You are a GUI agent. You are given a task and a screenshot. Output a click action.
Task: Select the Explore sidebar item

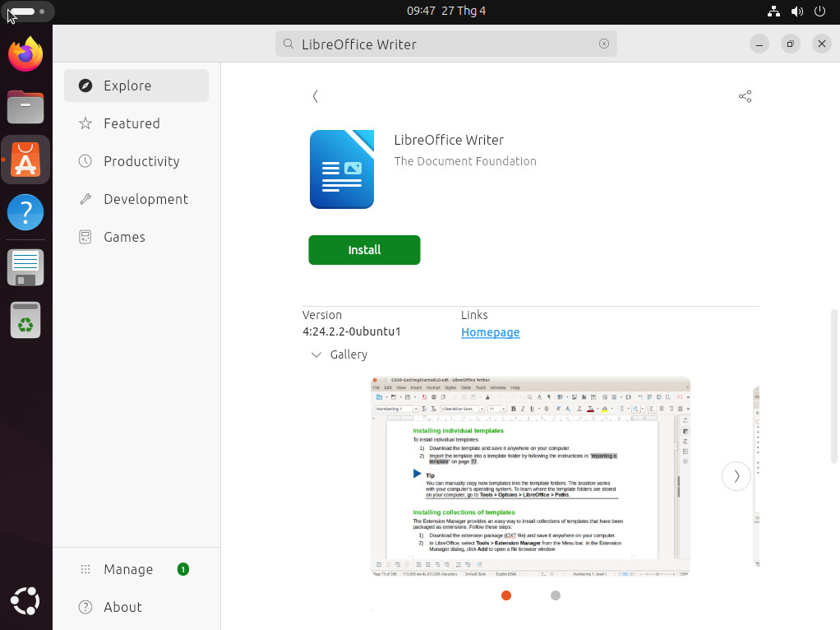click(x=136, y=86)
